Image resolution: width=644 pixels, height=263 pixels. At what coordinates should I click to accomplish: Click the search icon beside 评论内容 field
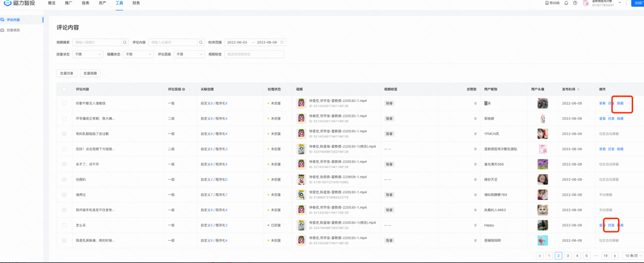(x=201, y=42)
